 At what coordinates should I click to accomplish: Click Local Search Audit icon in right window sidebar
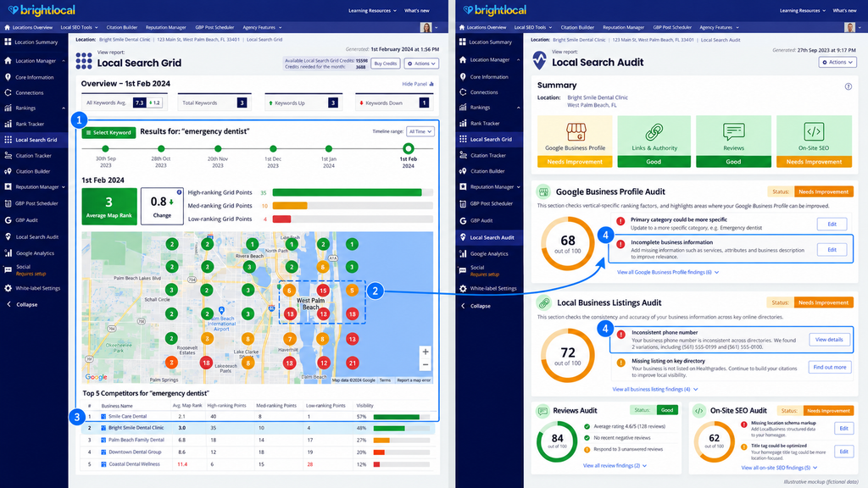point(463,237)
